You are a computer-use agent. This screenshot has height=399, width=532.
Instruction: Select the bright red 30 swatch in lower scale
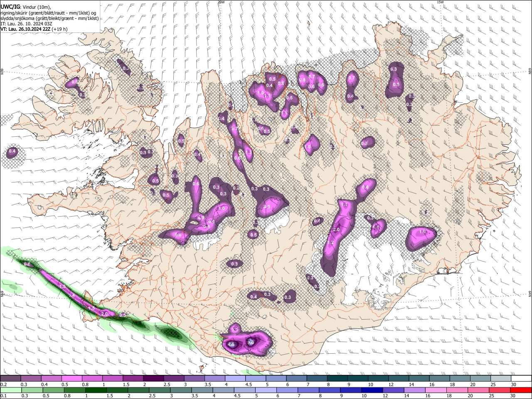pyautogui.click(x=521, y=390)
